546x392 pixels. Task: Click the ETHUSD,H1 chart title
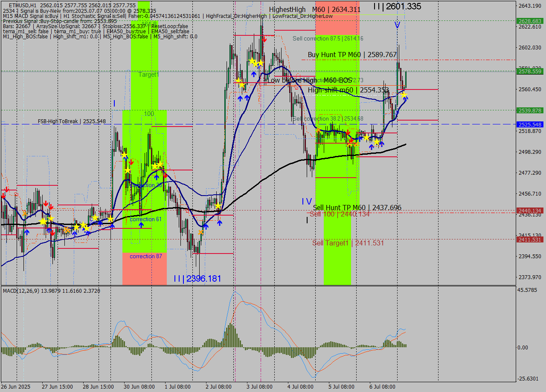(x=21, y=5)
